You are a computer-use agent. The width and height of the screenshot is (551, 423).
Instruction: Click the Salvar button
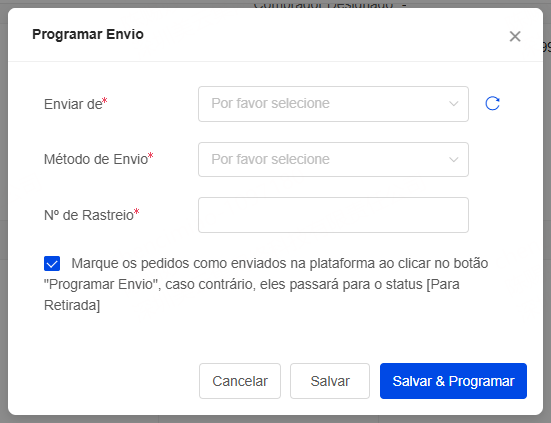(x=330, y=381)
